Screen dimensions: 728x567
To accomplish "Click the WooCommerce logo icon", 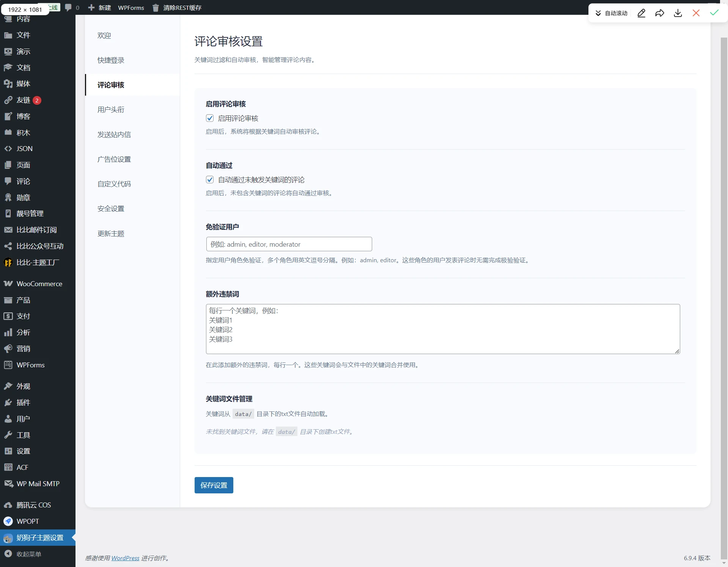I will (8, 284).
